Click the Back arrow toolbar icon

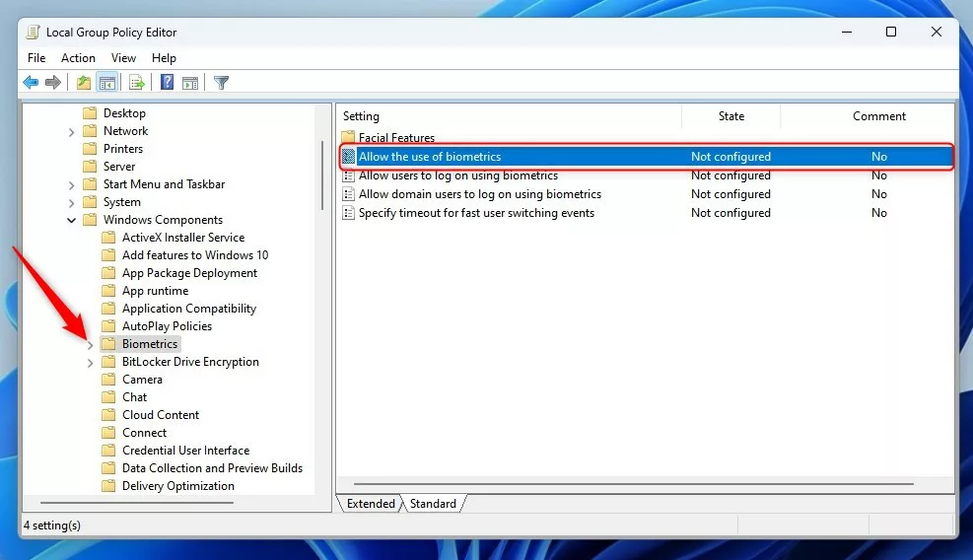[x=31, y=82]
